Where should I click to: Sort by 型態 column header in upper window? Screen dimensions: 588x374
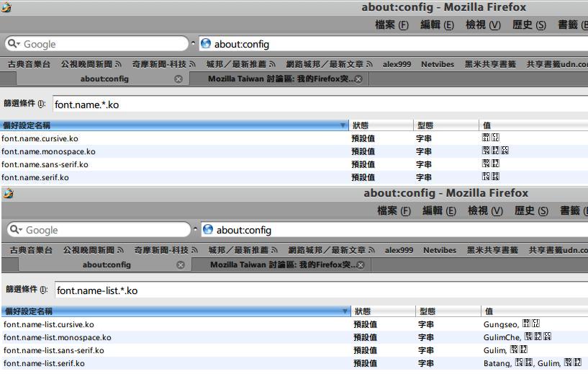click(x=446, y=125)
